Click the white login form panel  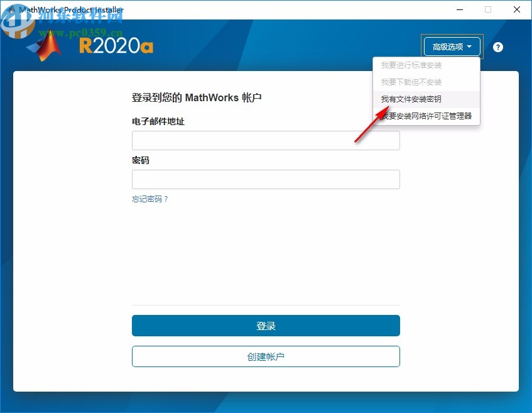[x=266, y=264]
